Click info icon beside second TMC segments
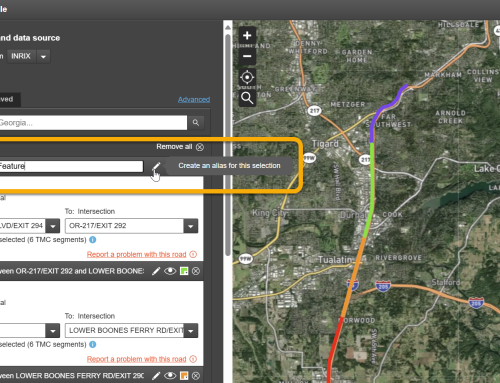The image size is (500, 383). (x=93, y=344)
